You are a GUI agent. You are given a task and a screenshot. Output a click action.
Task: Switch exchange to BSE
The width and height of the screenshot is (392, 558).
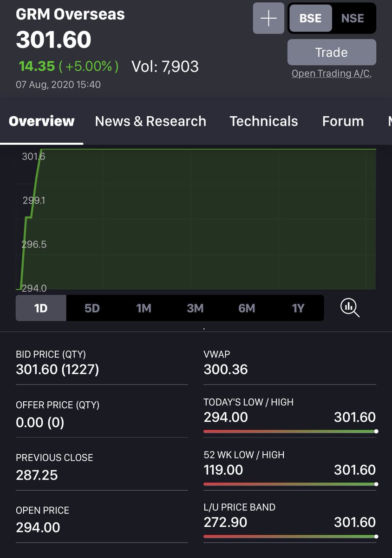click(311, 18)
